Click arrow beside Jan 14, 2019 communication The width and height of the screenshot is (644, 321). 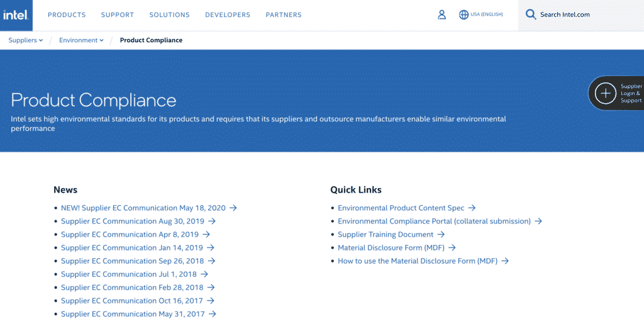(210, 247)
